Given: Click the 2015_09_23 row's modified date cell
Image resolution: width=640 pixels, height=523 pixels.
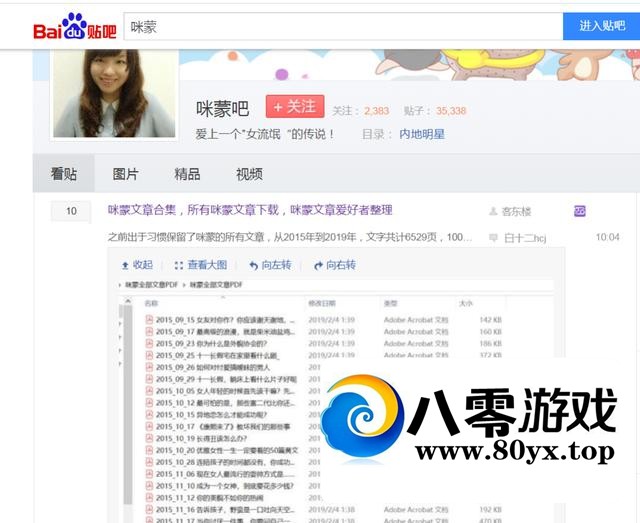Looking at the screenshot, I should coord(331,344).
